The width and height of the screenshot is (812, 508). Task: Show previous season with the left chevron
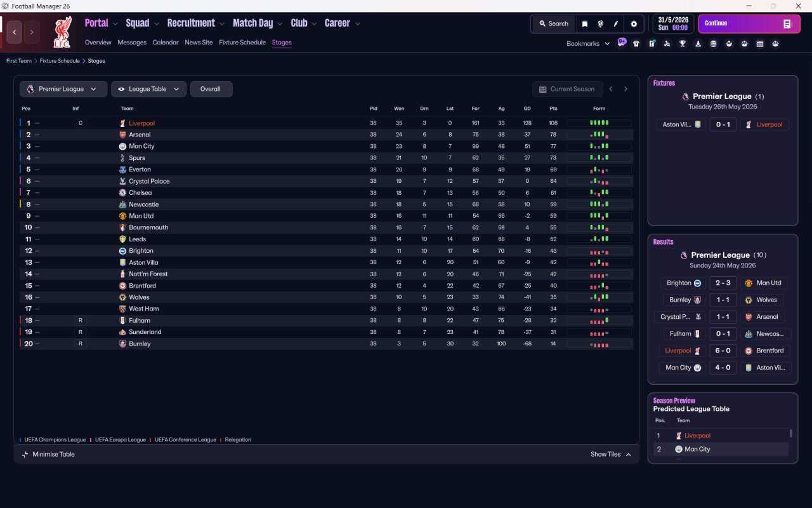611,89
